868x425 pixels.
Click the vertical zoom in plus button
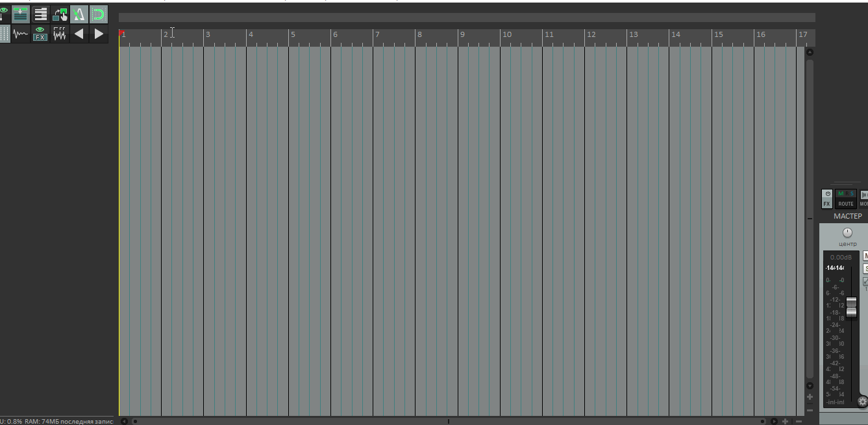(810, 396)
